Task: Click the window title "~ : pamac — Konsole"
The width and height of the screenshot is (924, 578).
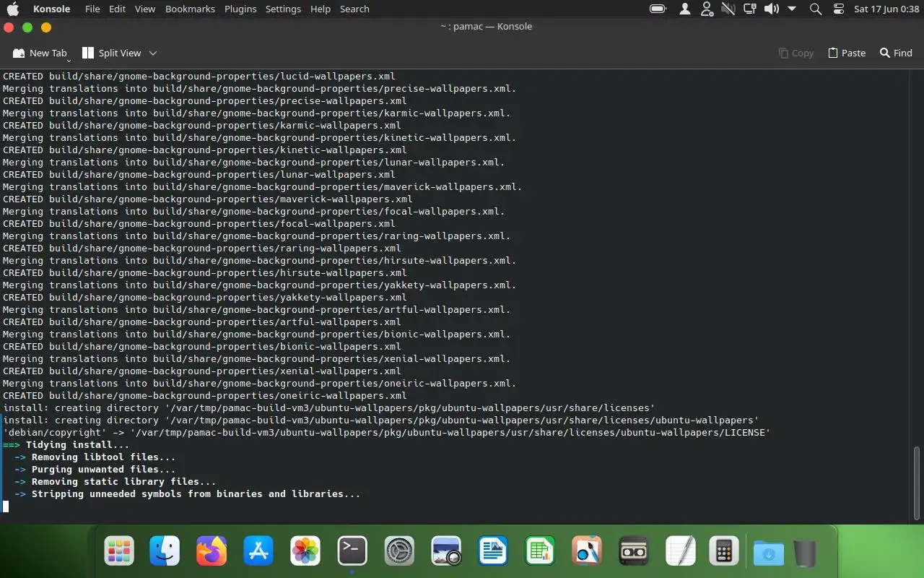Action: click(486, 27)
